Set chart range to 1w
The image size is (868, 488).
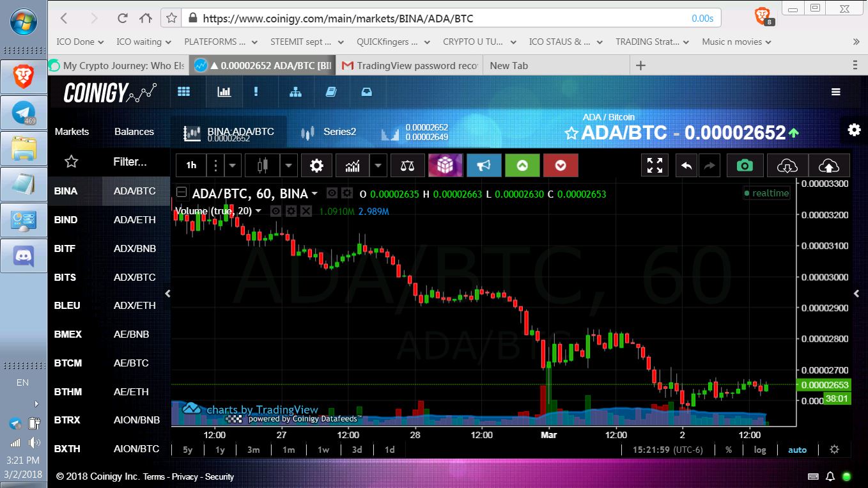click(x=323, y=450)
